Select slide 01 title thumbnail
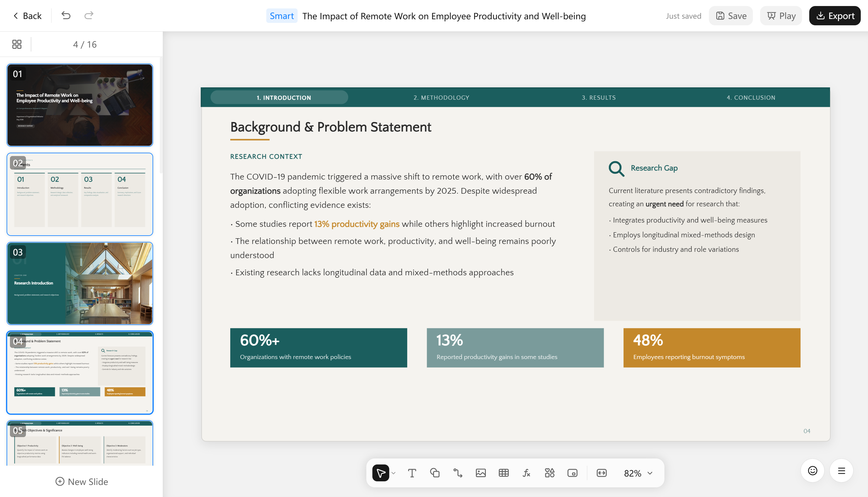This screenshot has height=497, width=868. tap(80, 105)
